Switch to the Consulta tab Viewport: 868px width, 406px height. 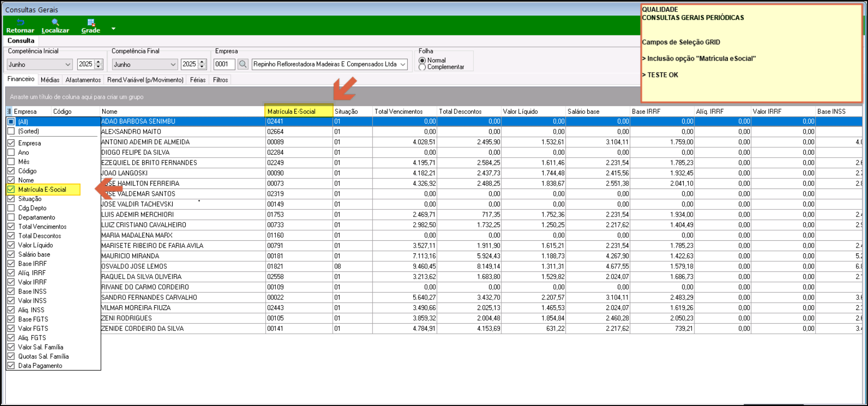click(21, 41)
